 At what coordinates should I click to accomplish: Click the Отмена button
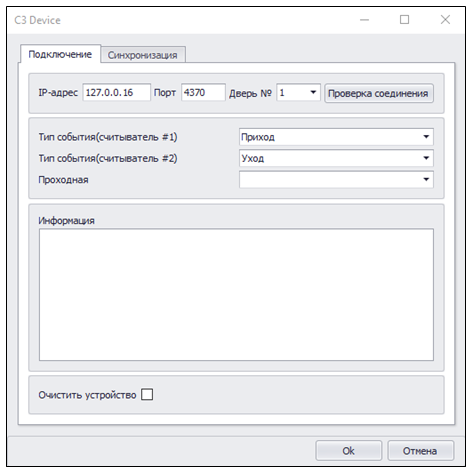420,451
